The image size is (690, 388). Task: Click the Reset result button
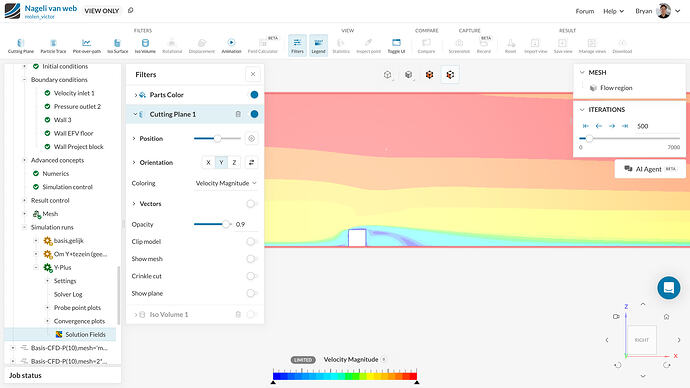click(x=510, y=46)
